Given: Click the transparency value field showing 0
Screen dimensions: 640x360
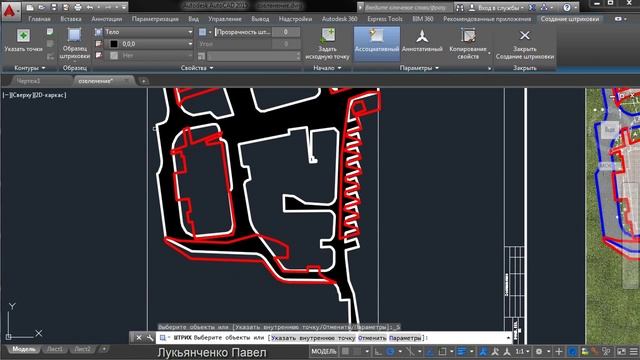Looking at the screenshot, I should pos(286,32).
